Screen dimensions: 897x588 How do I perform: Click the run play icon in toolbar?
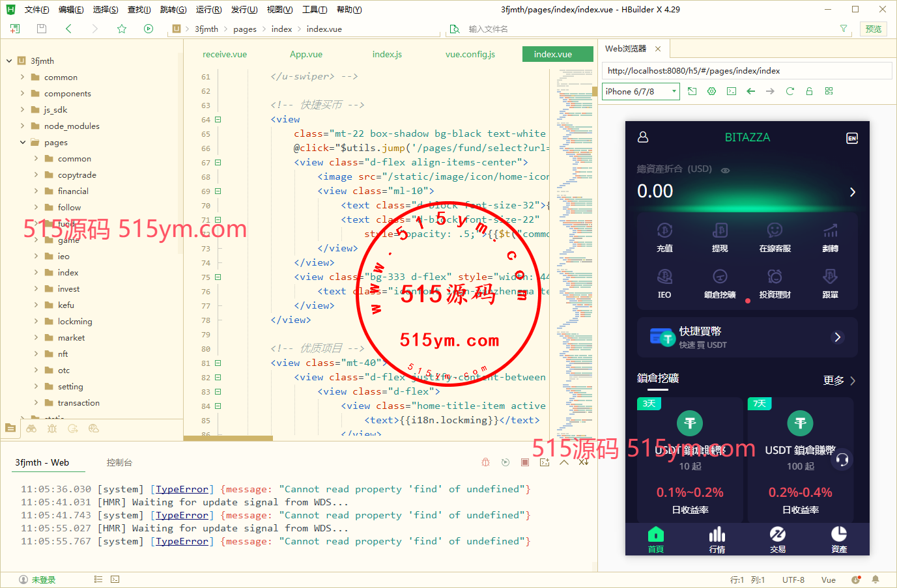149,29
